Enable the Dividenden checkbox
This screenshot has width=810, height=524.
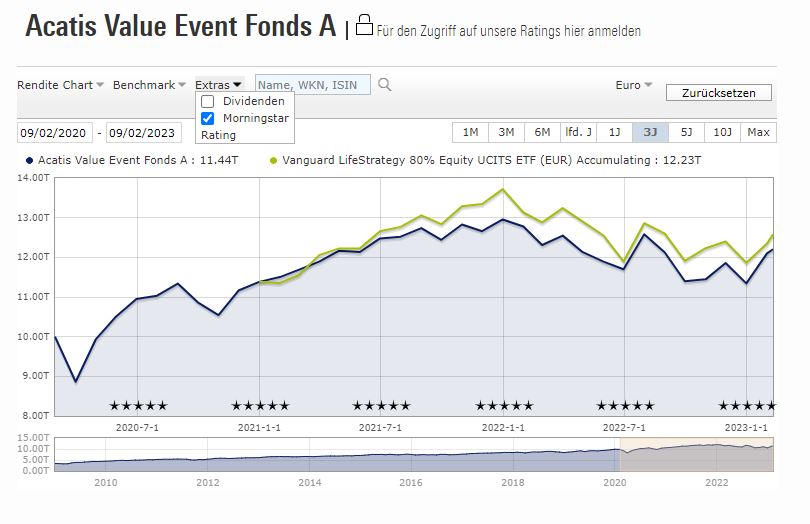coord(207,101)
